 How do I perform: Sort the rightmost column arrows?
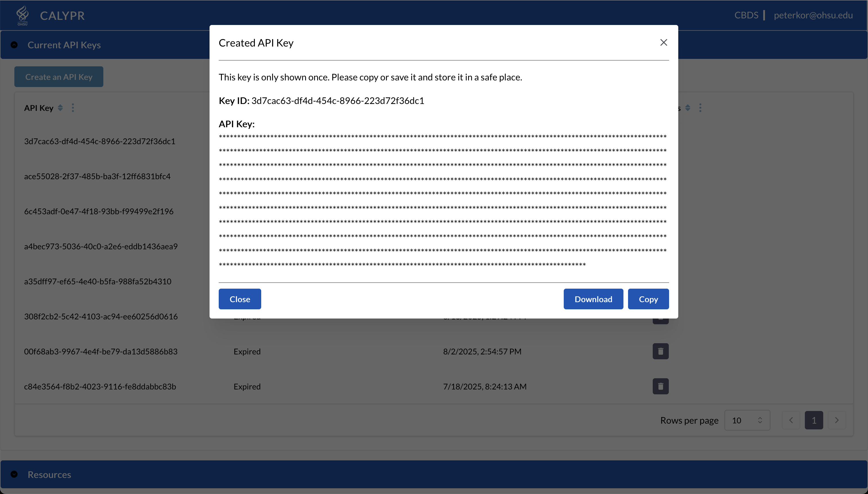(x=688, y=108)
